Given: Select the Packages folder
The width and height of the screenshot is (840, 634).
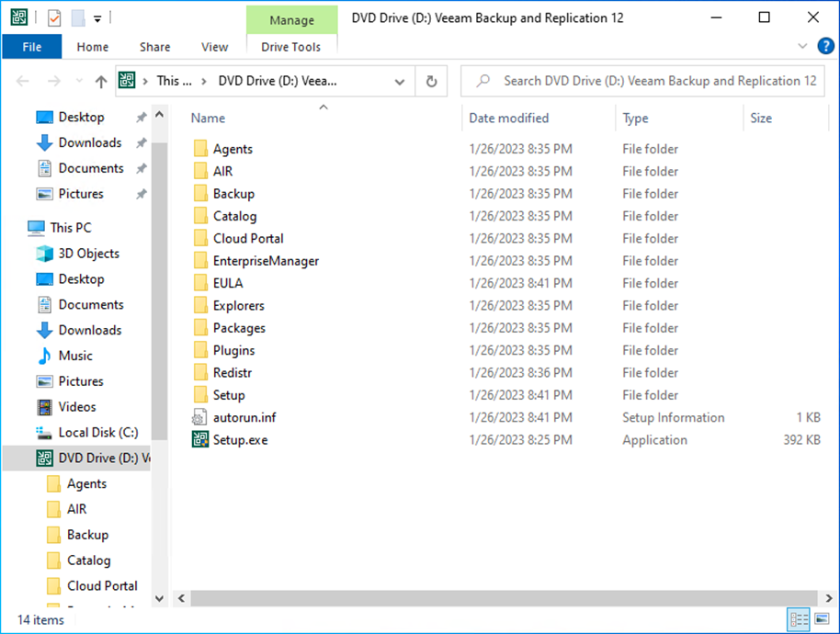Looking at the screenshot, I should tap(239, 328).
